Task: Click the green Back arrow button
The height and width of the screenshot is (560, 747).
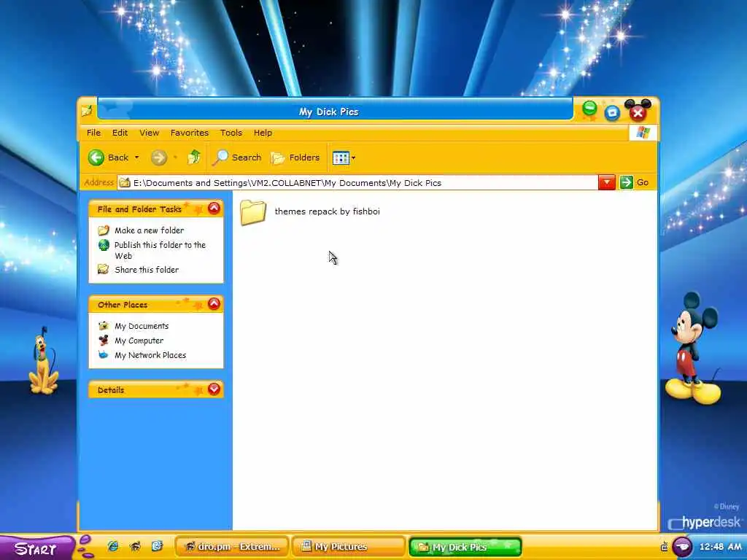Action: pos(96,157)
